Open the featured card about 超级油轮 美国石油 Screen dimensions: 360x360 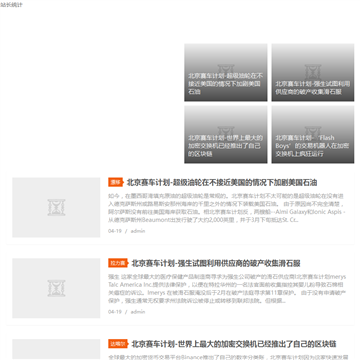226,72
